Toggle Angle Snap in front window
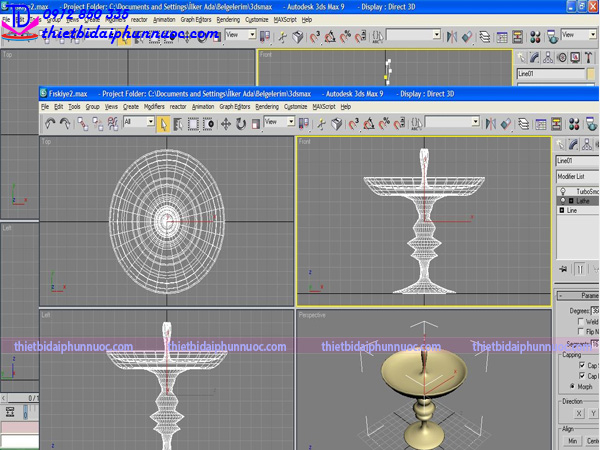 pos(369,124)
